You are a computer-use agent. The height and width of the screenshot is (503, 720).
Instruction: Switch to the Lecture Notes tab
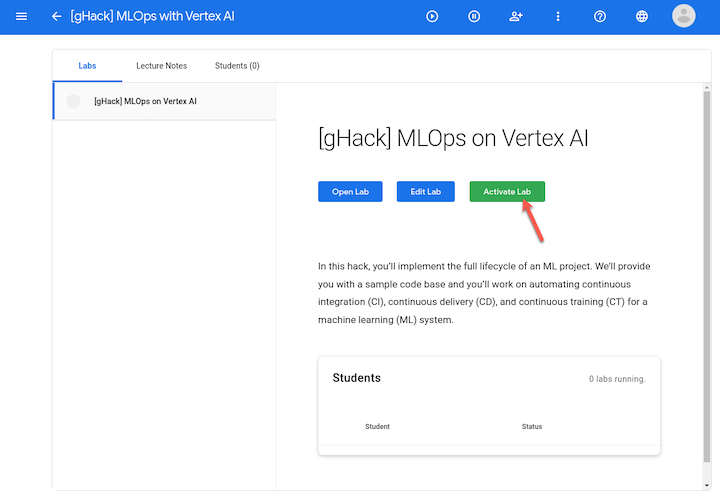(161, 66)
